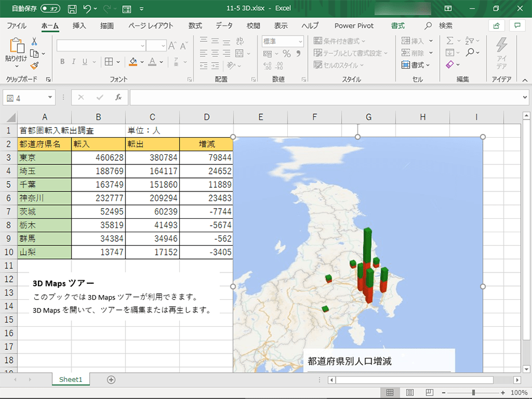Screen dimensions: 532x399
Task: Click the Paste (貼り付け) clipboard icon
Action: 16,46
